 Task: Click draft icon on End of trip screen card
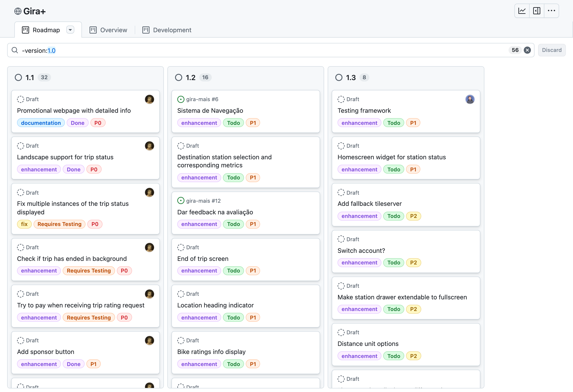point(181,247)
